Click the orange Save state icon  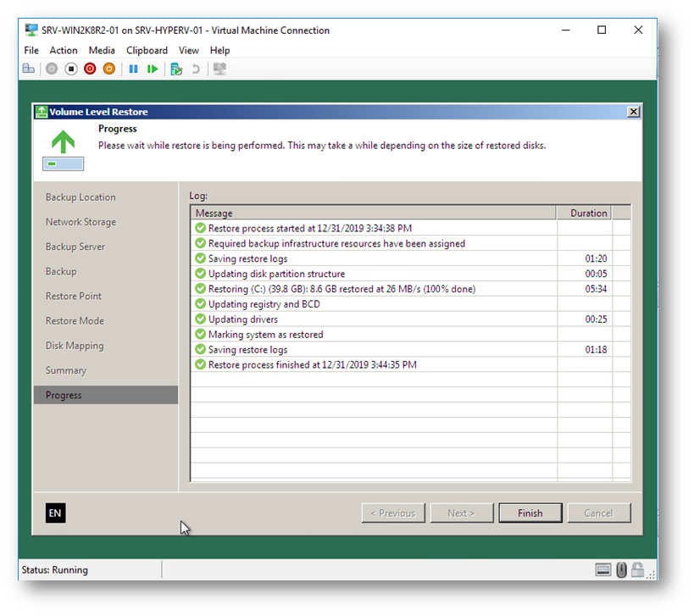pos(108,69)
